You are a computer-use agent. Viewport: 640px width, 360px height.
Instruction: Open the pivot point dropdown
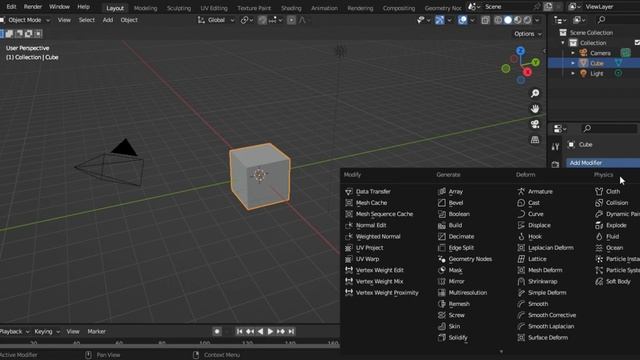point(247,20)
